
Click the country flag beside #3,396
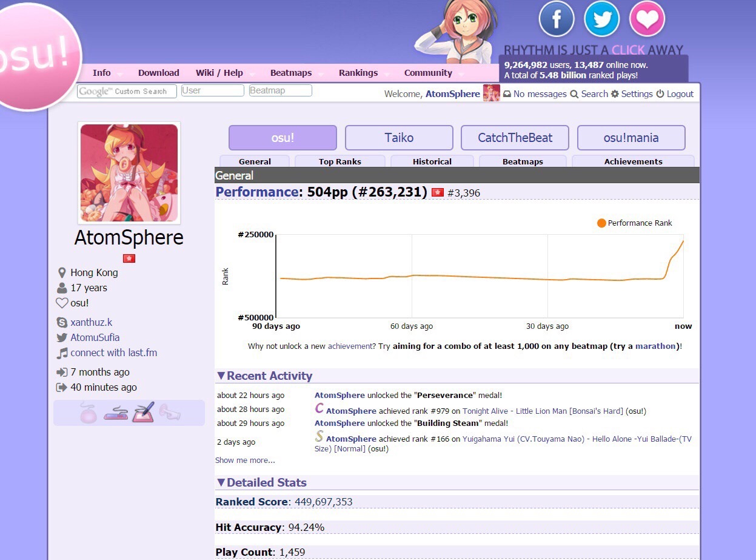click(438, 193)
